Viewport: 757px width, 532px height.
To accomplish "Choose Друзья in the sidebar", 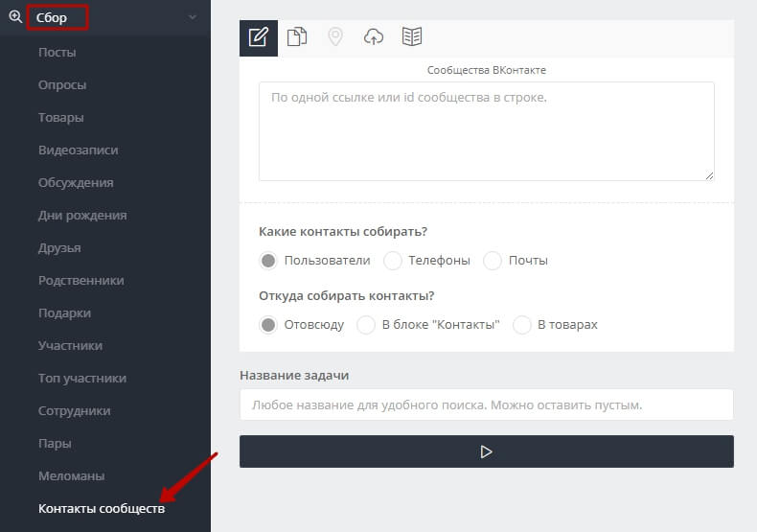I will click(x=59, y=247).
